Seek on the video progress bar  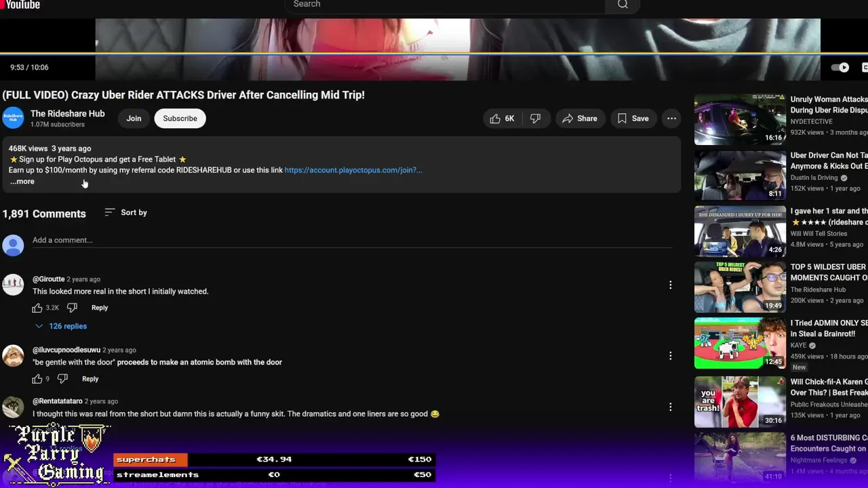coord(434,54)
